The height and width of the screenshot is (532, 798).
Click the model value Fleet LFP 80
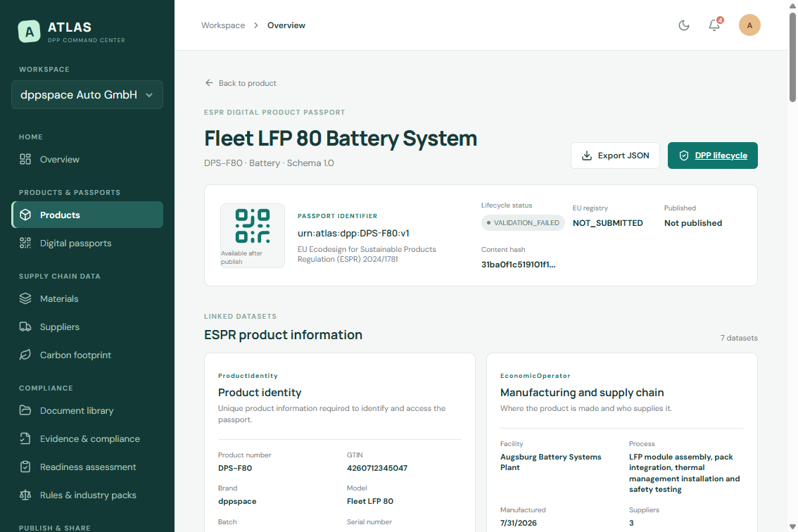tap(370, 501)
